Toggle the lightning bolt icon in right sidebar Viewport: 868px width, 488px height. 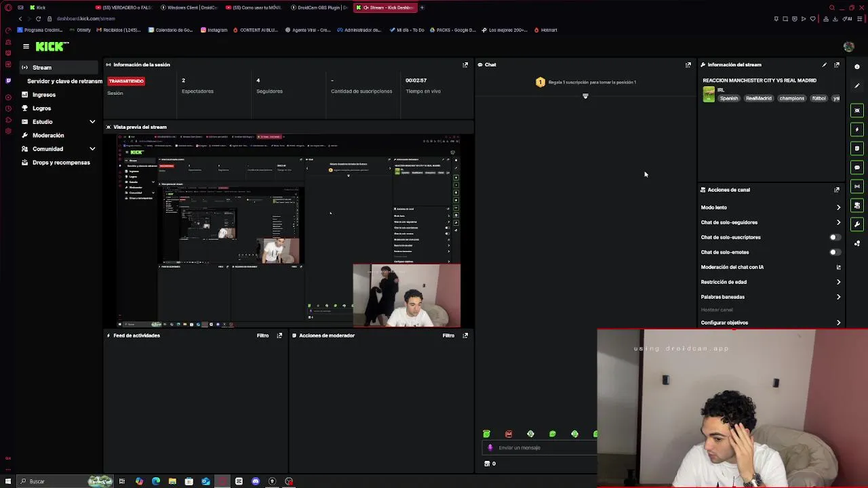click(857, 129)
